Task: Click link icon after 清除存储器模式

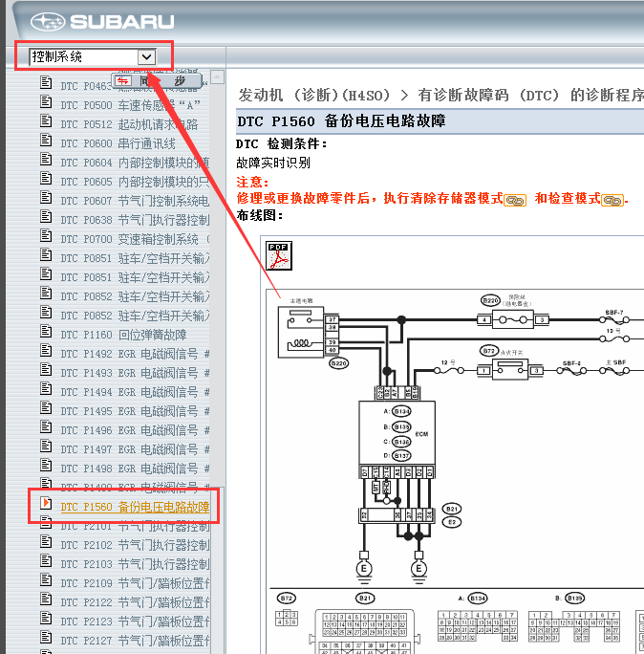Action: (x=515, y=201)
